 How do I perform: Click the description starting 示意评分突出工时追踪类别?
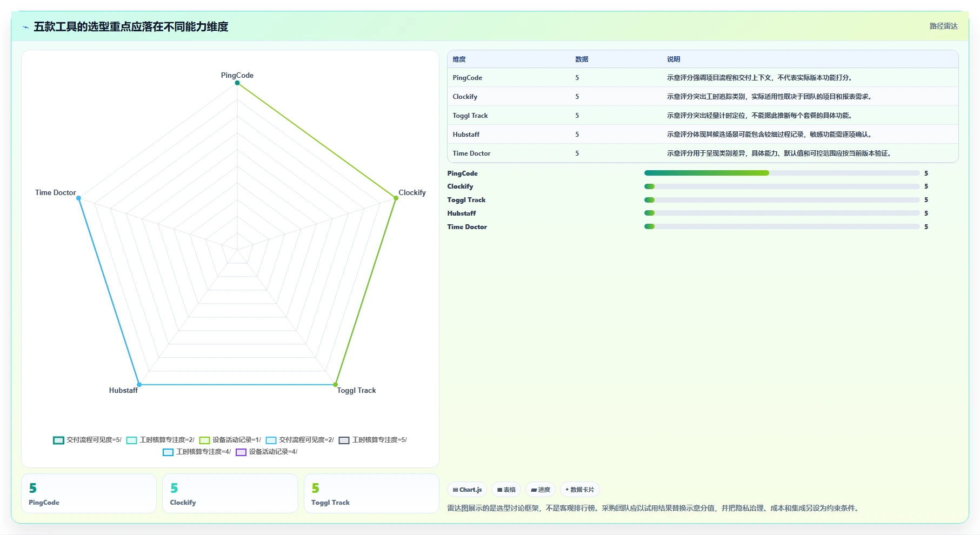770,97
